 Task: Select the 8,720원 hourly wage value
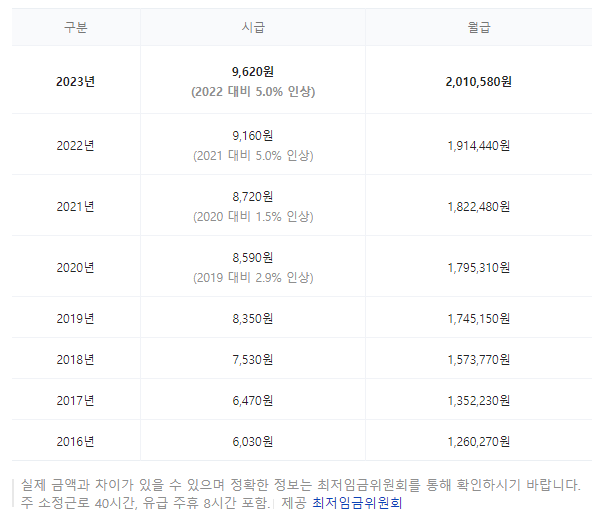(x=253, y=197)
